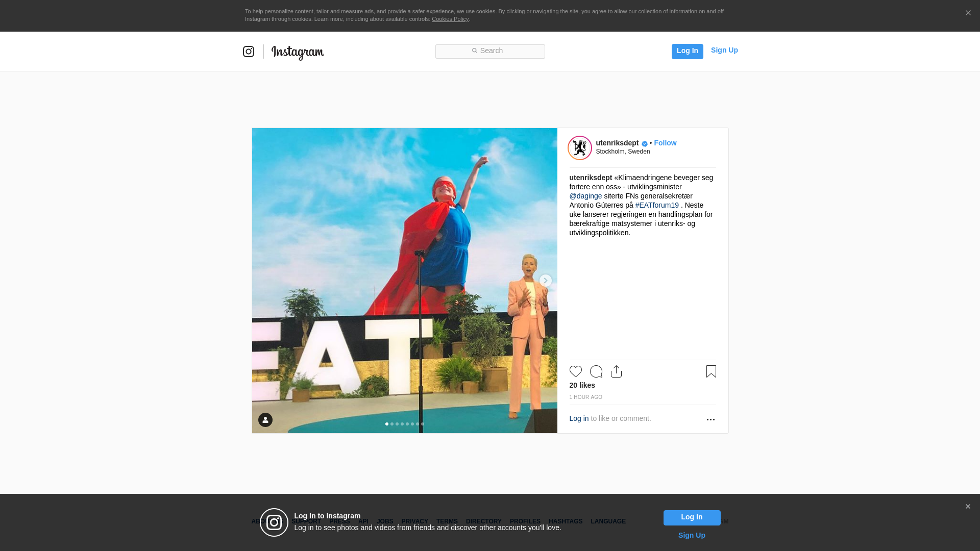
Task: Click the verified badge beside utenriksdept
Action: point(645,144)
